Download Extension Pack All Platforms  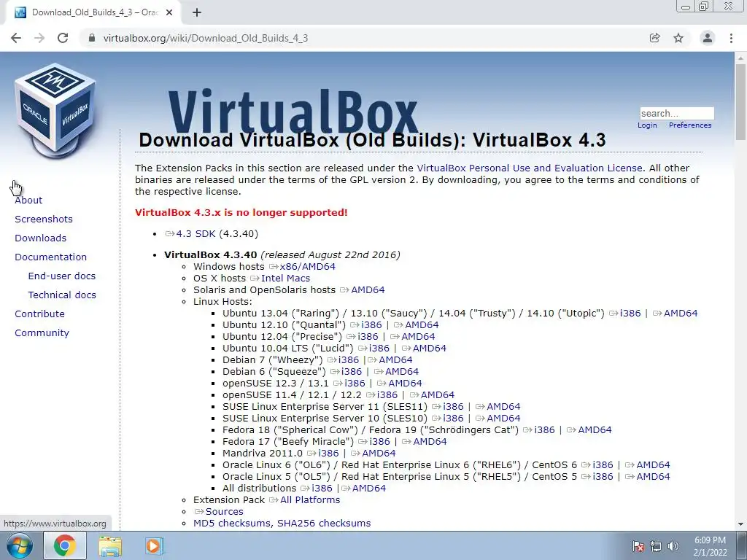pos(310,500)
